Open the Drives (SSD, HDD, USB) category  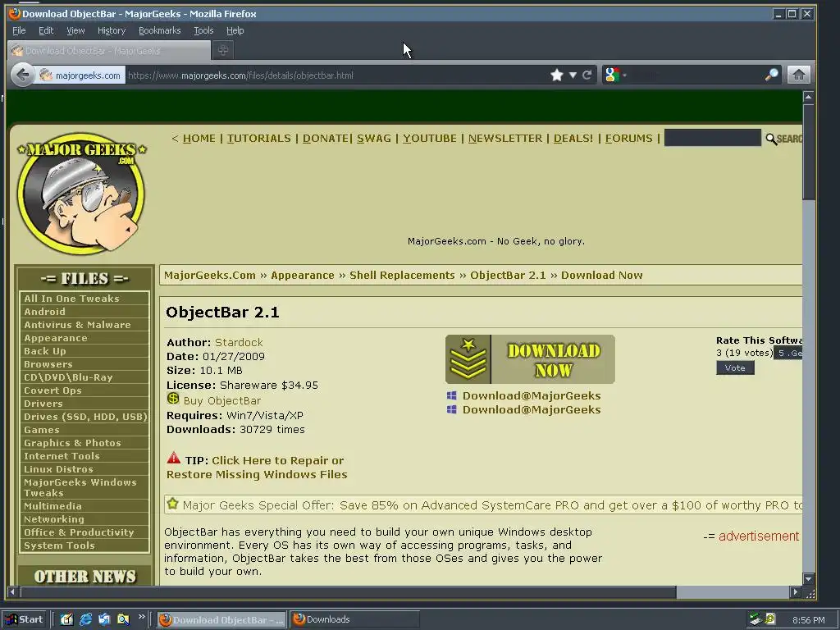(84, 417)
